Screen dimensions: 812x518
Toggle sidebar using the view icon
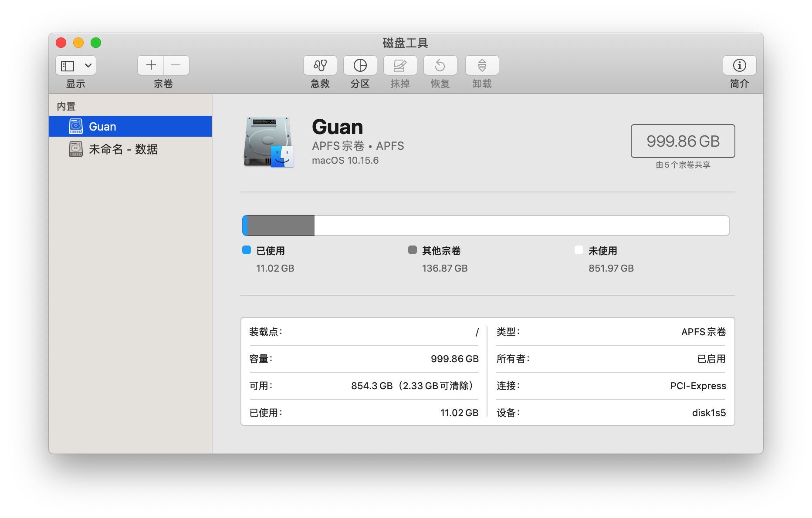point(68,66)
